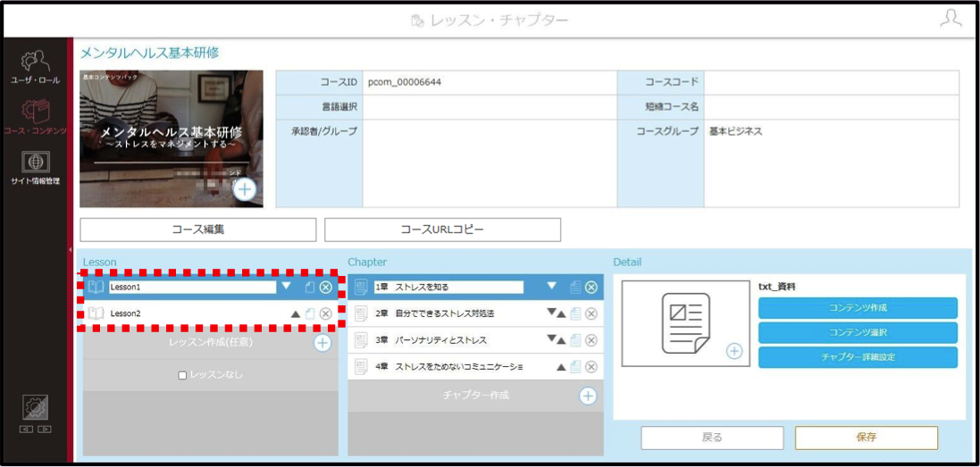Select コース・コンテンツ in the sidebar

34,118
